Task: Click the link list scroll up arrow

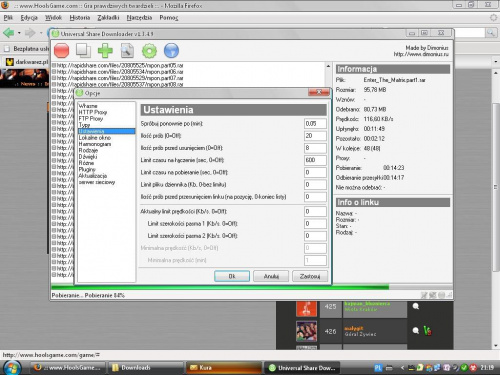Action: click(328, 66)
